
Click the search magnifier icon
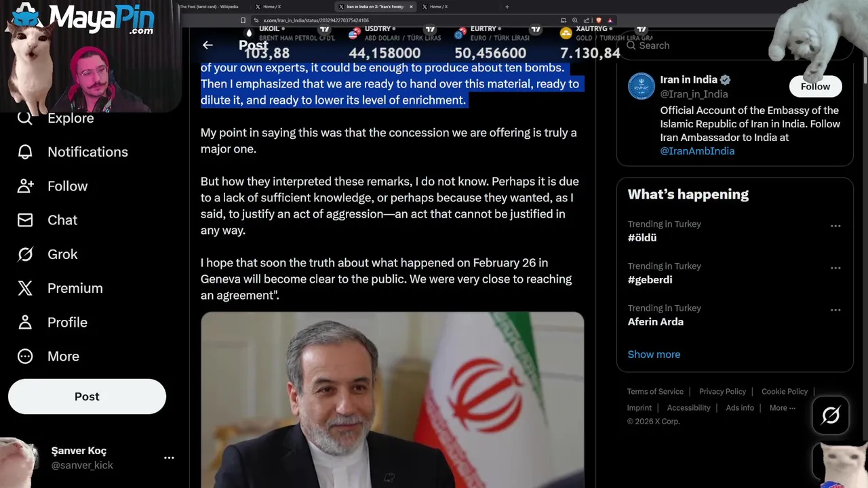631,45
